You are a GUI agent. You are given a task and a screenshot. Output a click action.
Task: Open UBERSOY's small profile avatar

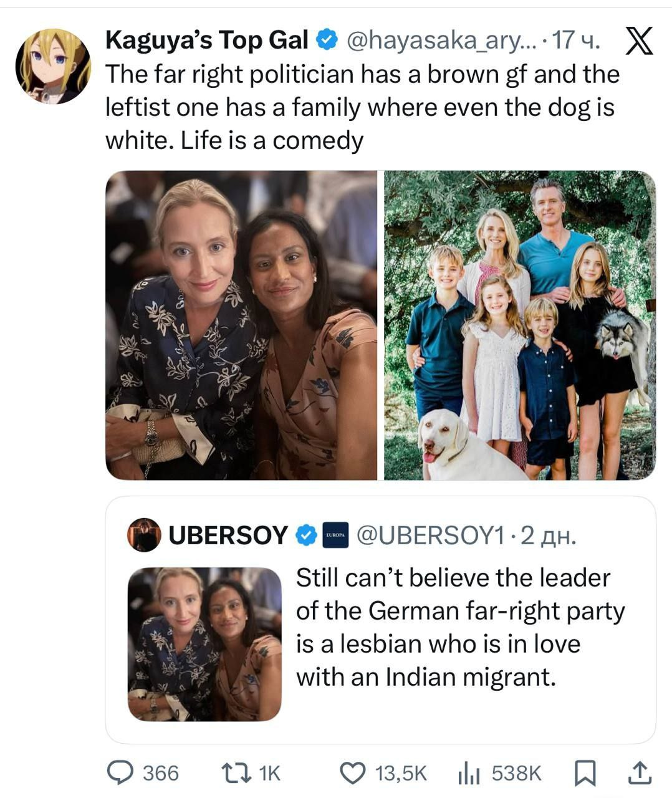pos(143,535)
